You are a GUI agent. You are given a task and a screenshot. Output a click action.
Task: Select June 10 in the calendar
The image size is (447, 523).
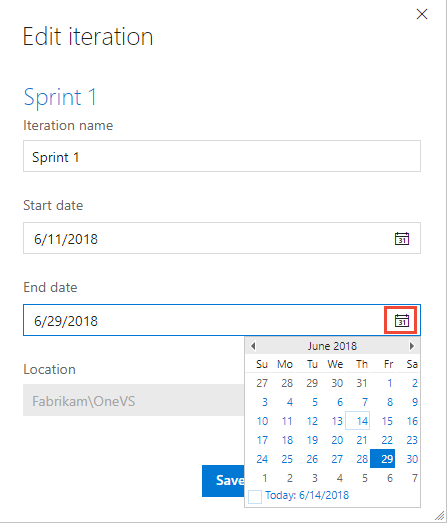pos(262,421)
